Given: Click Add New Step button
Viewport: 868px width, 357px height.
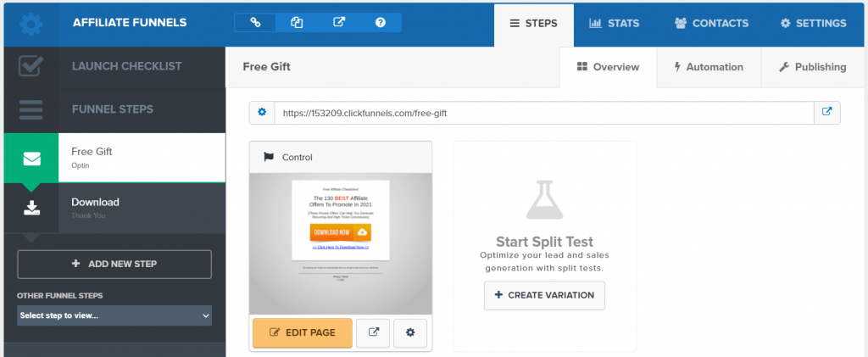Looking at the screenshot, I should (114, 264).
